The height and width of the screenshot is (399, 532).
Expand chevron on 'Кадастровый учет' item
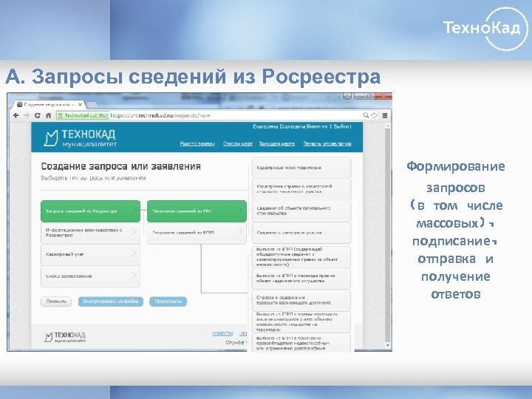click(x=134, y=253)
